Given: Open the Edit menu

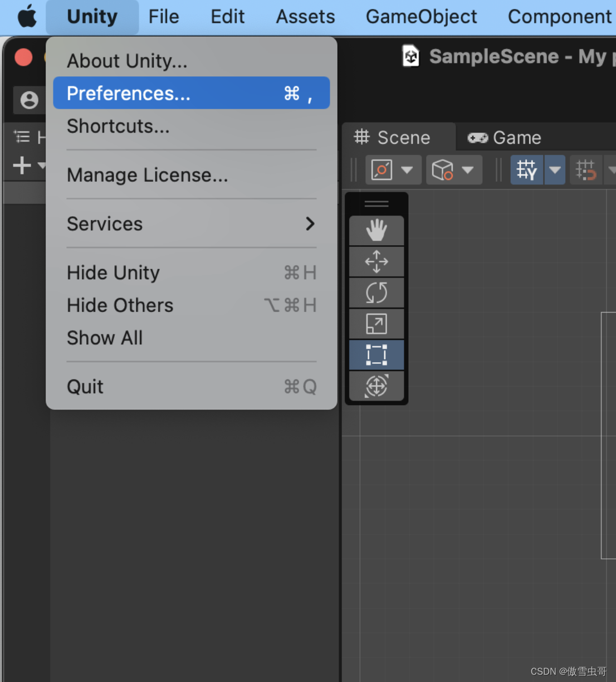Looking at the screenshot, I should [x=227, y=17].
